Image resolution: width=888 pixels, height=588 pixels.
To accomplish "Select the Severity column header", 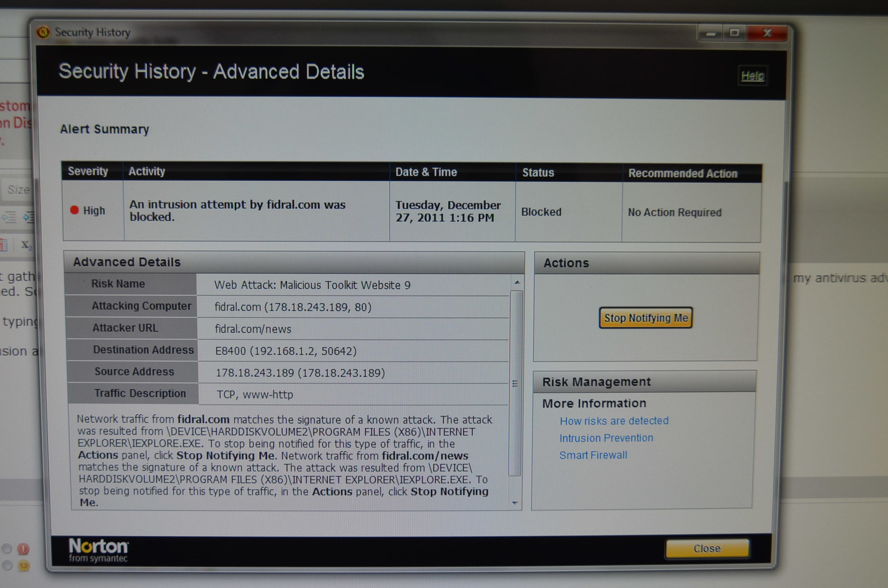I will tap(92, 171).
